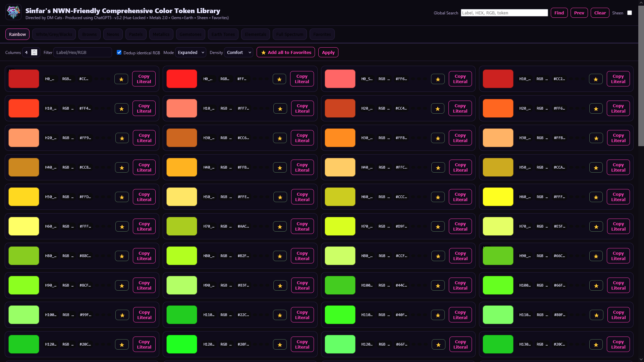Image resolution: width=644 pixels, height=362 pixels.
Task: Favorite the #80F H110 light green
Action: [596, 315]
